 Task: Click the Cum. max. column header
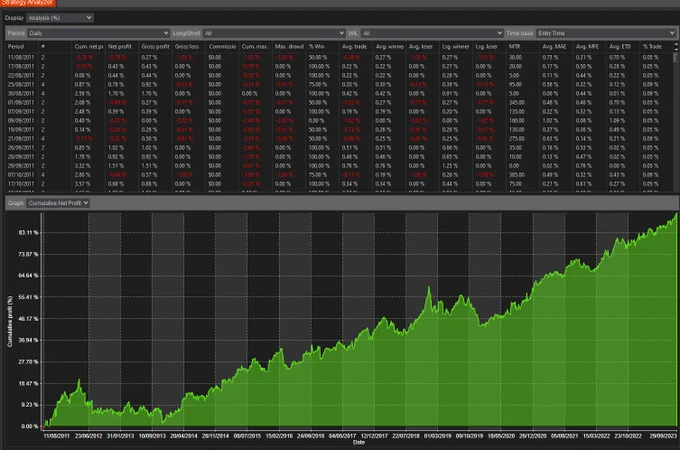tap(255, 46)
